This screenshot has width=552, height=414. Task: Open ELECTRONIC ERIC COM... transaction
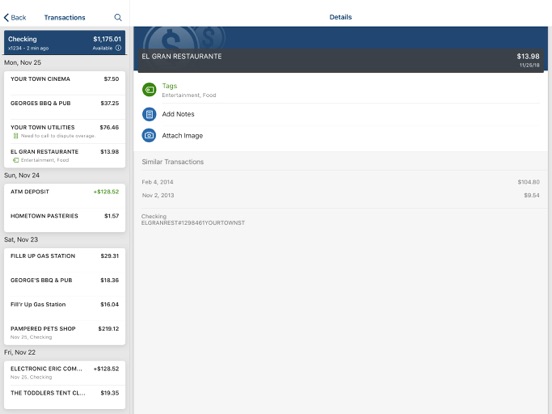pos(64,373)
